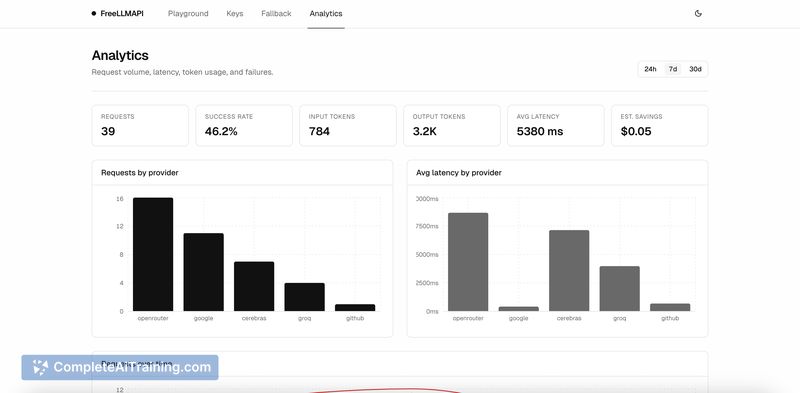Click the openrouter requests bar
Screen dimensions: 800x393
(153, 254)
